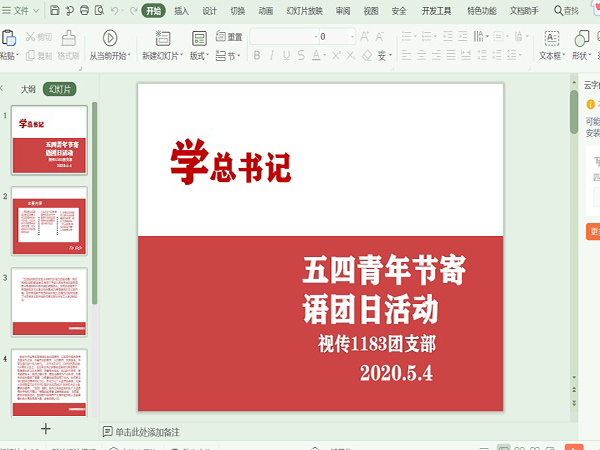Image resolution: width=600 pixels, height=450 pixels.
Task: Click the slide panel scrollbar thumb
Action: 95,203
